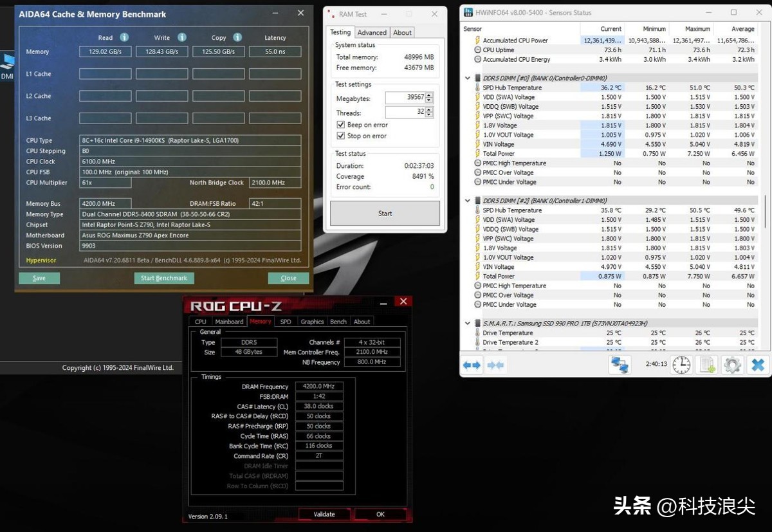Image resolution: width=772 pixels, height=532 pixels.
Task: Click the DDR5 DIMM [#2] memory chip icon
Action: click(x=477, y=201)
